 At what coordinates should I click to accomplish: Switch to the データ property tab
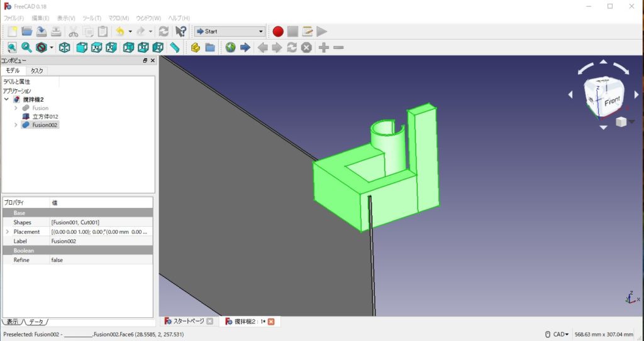[36, 322]
